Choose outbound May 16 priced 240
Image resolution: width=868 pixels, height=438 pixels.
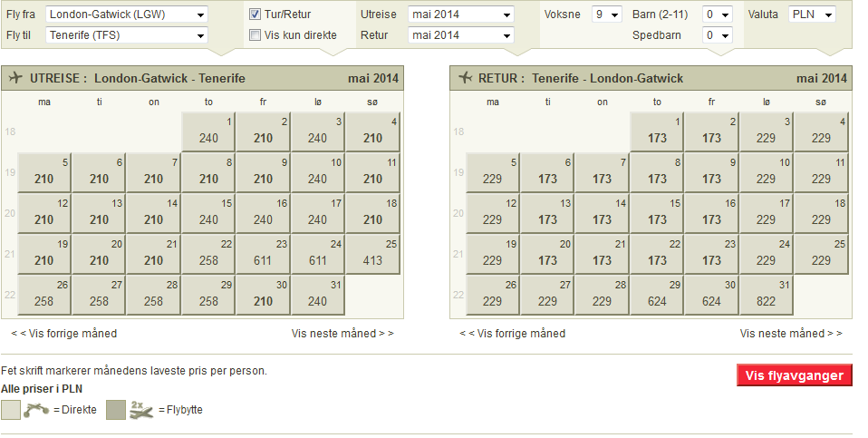pos(263,214)
